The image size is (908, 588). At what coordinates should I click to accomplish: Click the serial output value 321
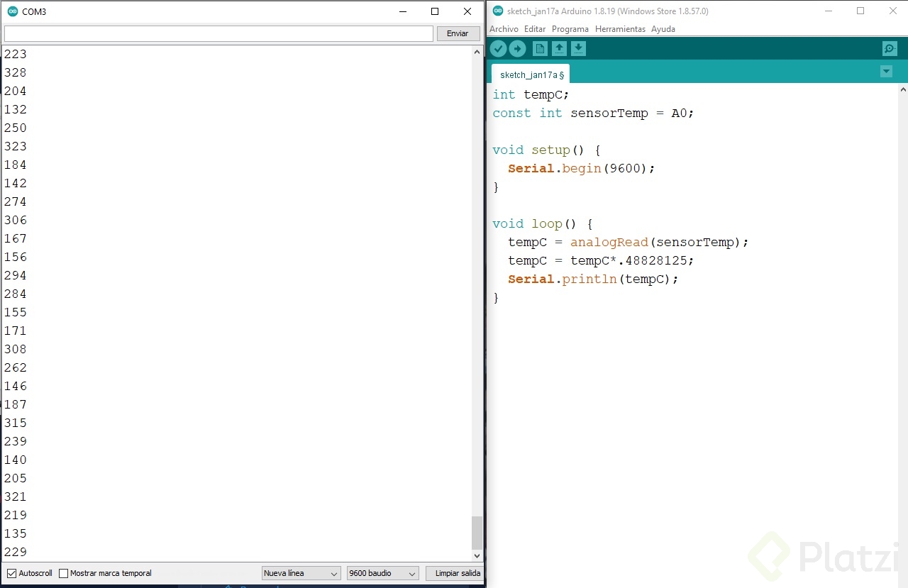[x=16, y=497]
